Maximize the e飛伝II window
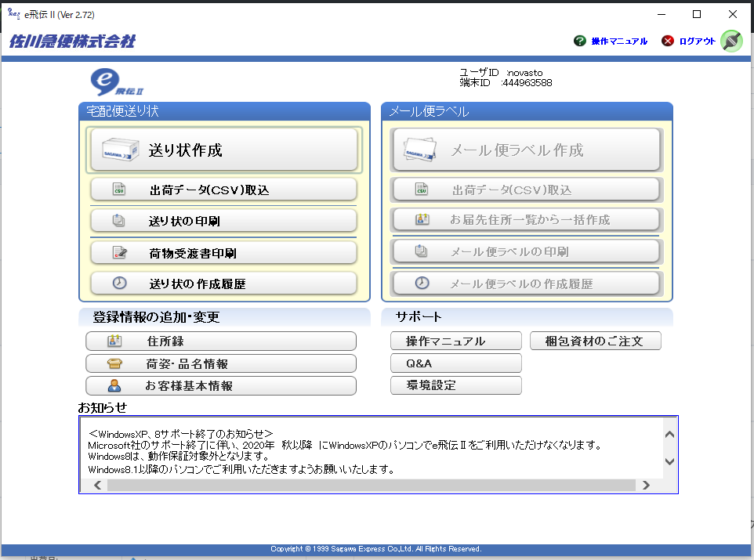The image size is (754, 560). tap(696, 14)
